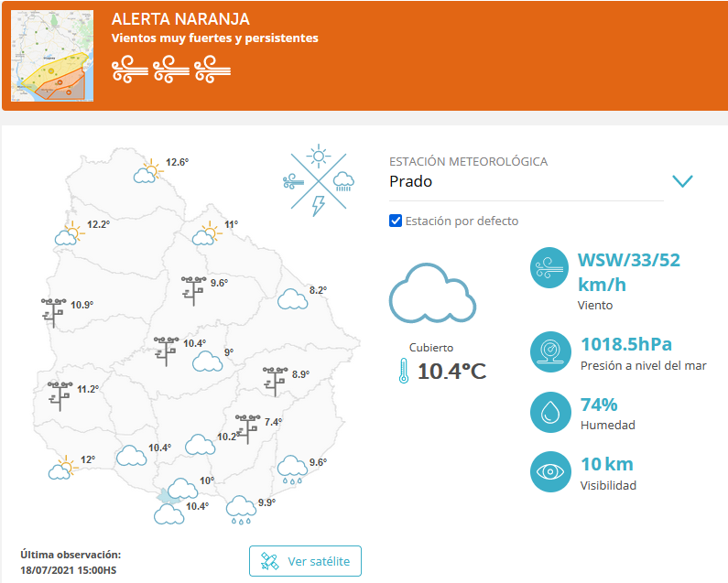Select the lightning bolt icon in selector

click(x=318, y=205)
